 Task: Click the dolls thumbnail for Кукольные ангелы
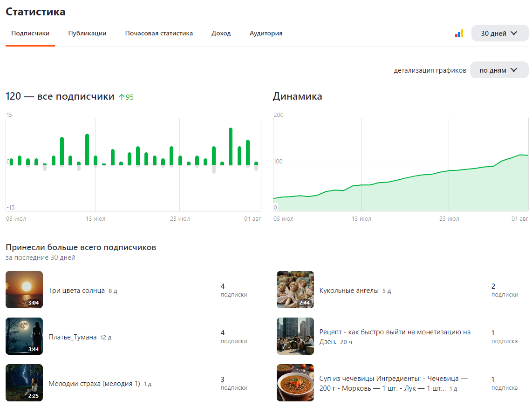pos(295,289)
